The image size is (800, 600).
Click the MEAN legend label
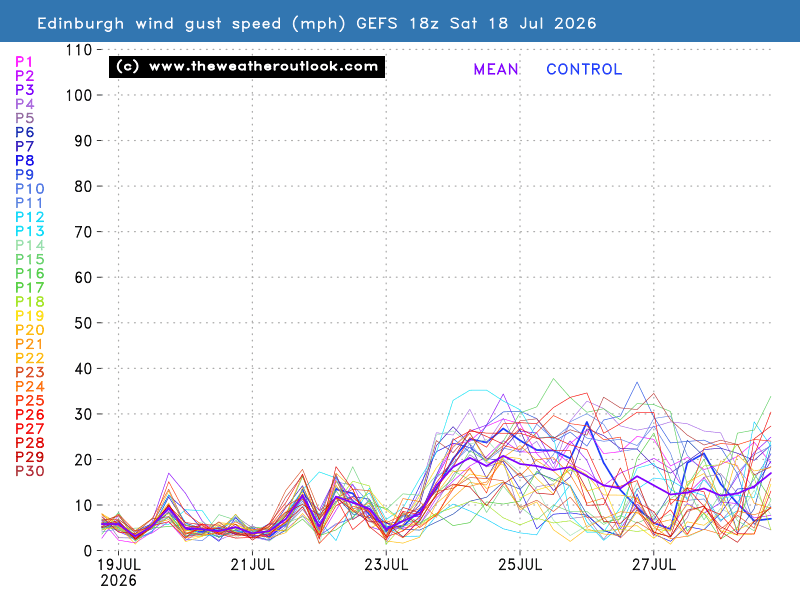click(496, 69)
